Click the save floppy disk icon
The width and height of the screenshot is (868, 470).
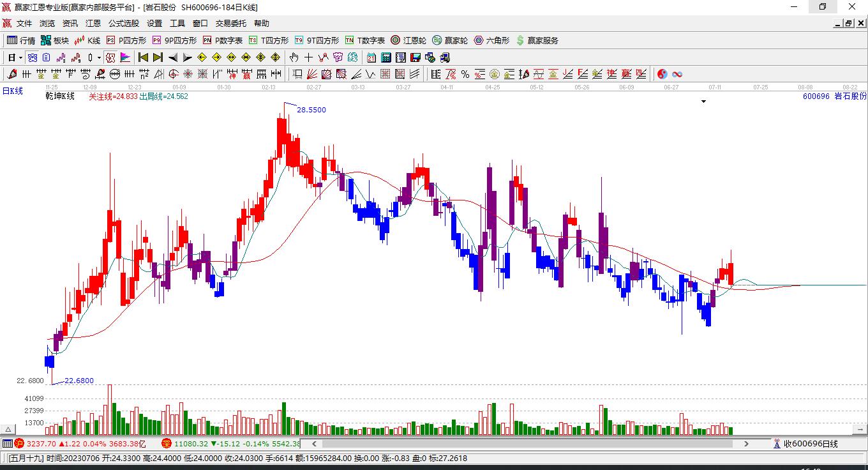pyautogui.click(x=415, y=57)
